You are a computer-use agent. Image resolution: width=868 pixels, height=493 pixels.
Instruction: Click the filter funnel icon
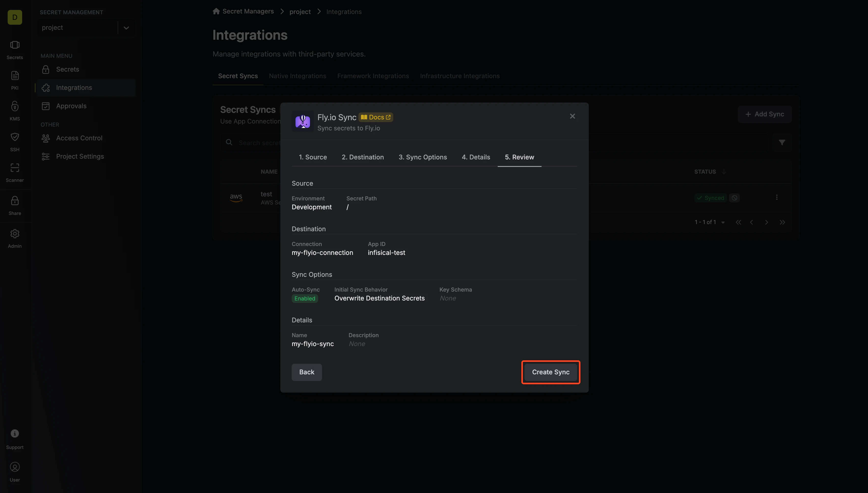(782, 143)
